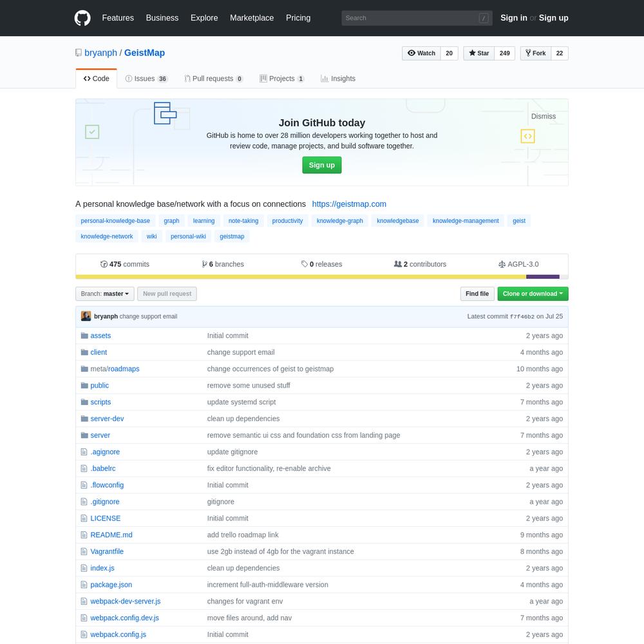
Task: Click folder icon for client
Action: [x=84, y=352]
